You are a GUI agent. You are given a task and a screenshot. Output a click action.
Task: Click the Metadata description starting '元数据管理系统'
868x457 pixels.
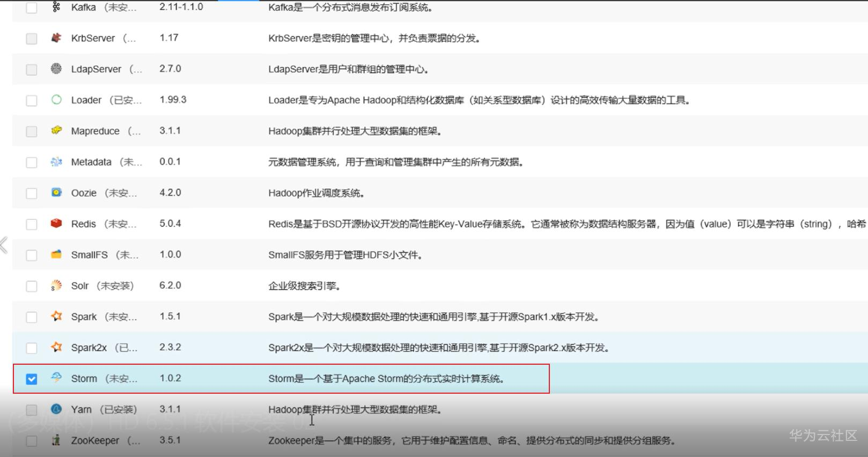(x=396, y=162)
